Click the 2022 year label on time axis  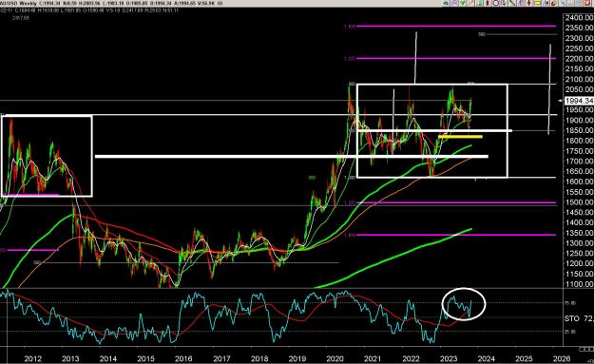click(411, 358)
